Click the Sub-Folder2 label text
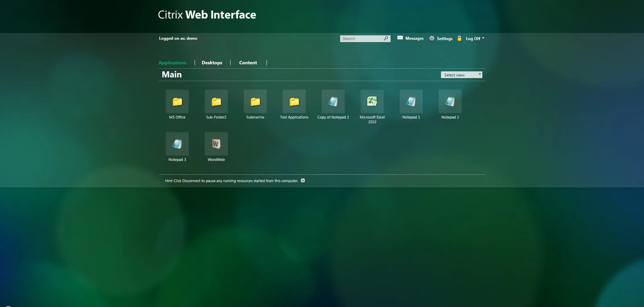This screenshot has height=307, width=644. [x=216, y=117]
